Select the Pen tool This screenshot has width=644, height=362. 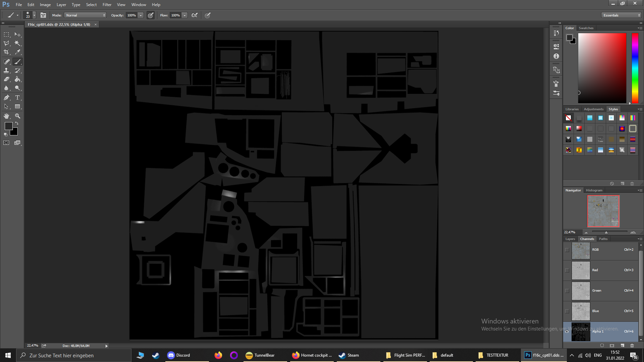click(6, 98)
